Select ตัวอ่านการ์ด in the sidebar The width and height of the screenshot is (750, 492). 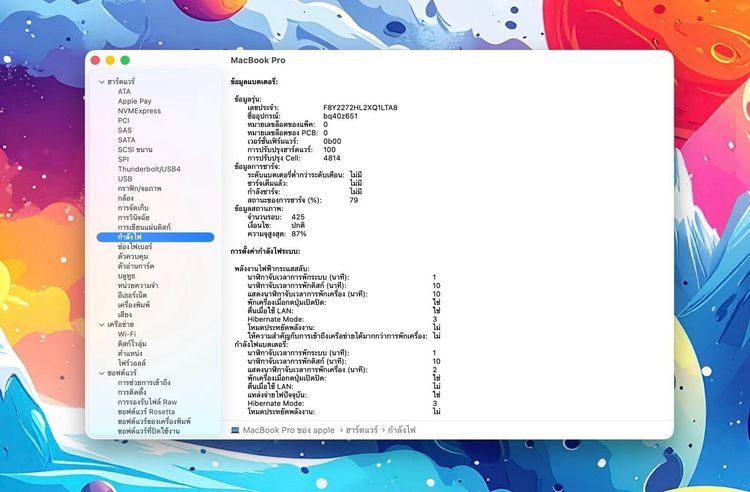(x=136, y=266)
